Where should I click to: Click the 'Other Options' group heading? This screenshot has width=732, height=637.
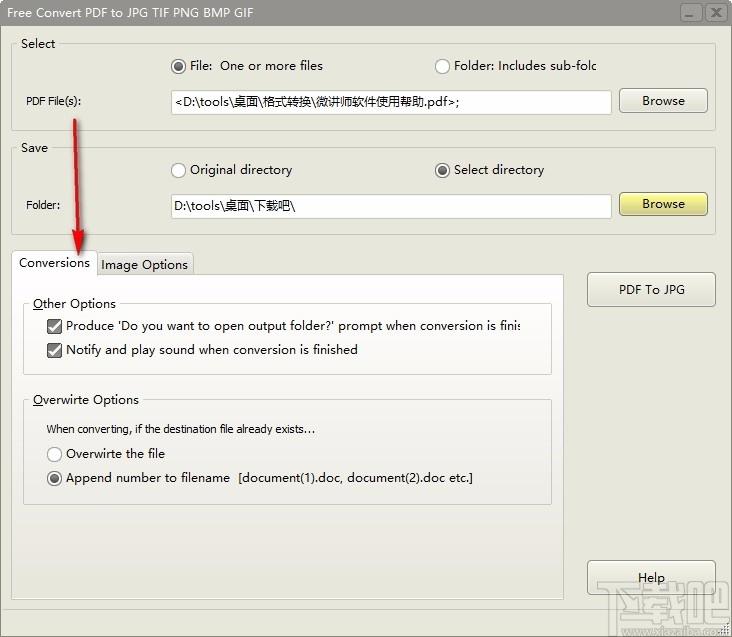point(74,304)
